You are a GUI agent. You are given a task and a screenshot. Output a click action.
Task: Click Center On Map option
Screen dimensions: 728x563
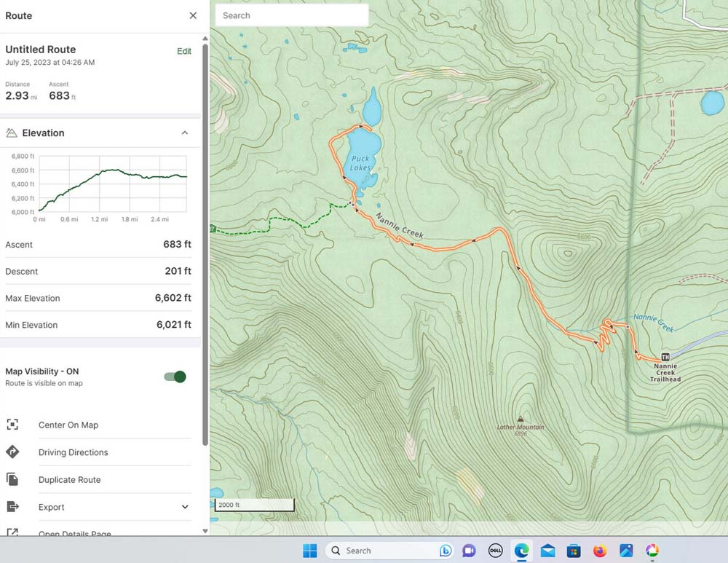pyautogui.click(x=68, y=425)
